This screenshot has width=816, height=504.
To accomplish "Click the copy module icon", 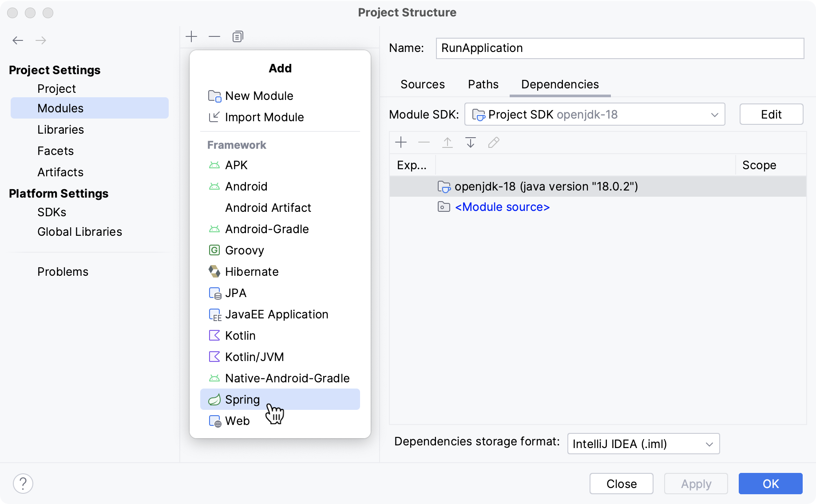I will point(238,36).
